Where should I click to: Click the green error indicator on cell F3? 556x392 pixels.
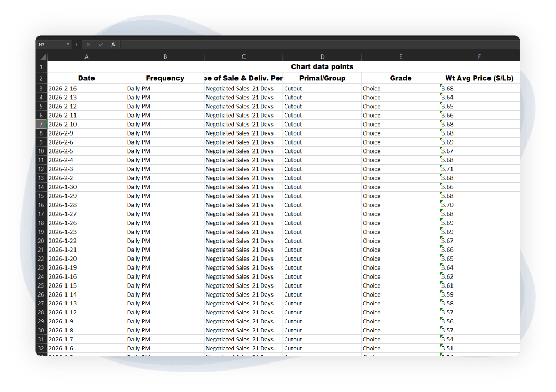pos(442,86)
